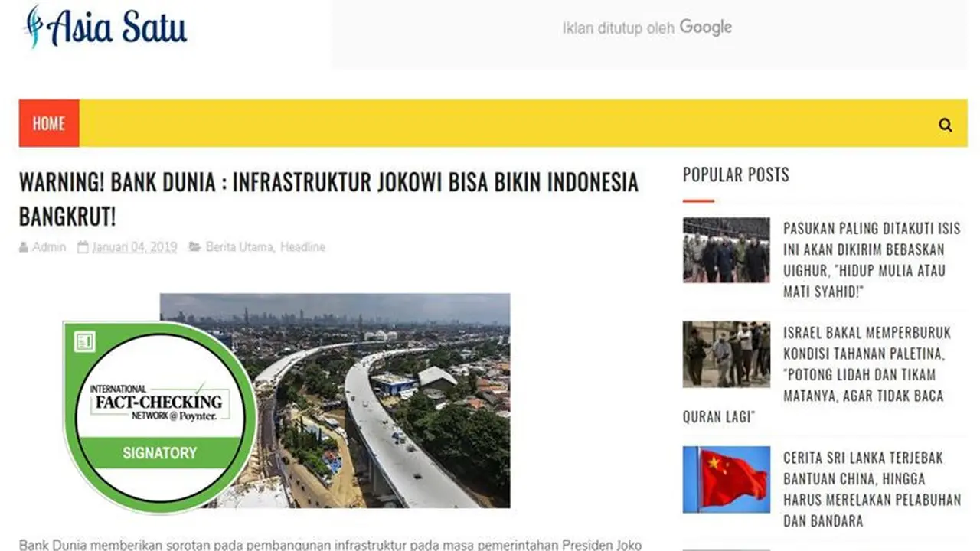
Task: Click the Asia Satu site logo
Action: [105, 27]
